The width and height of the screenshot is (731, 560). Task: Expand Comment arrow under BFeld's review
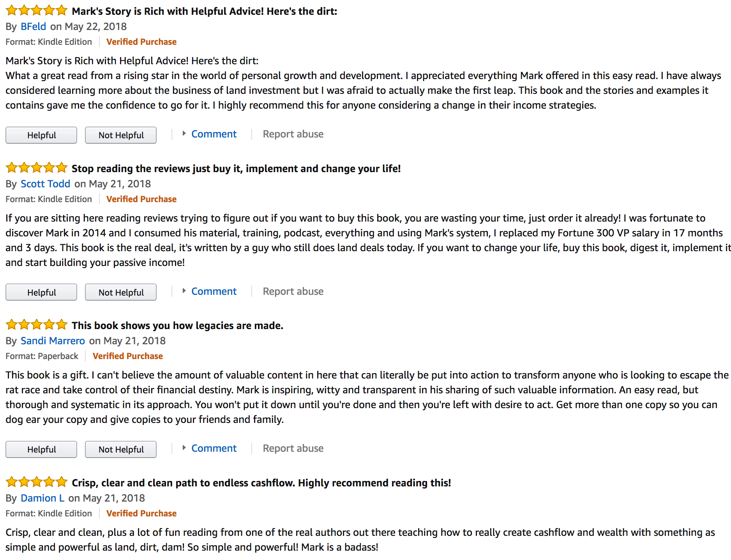tap(184, 134)
